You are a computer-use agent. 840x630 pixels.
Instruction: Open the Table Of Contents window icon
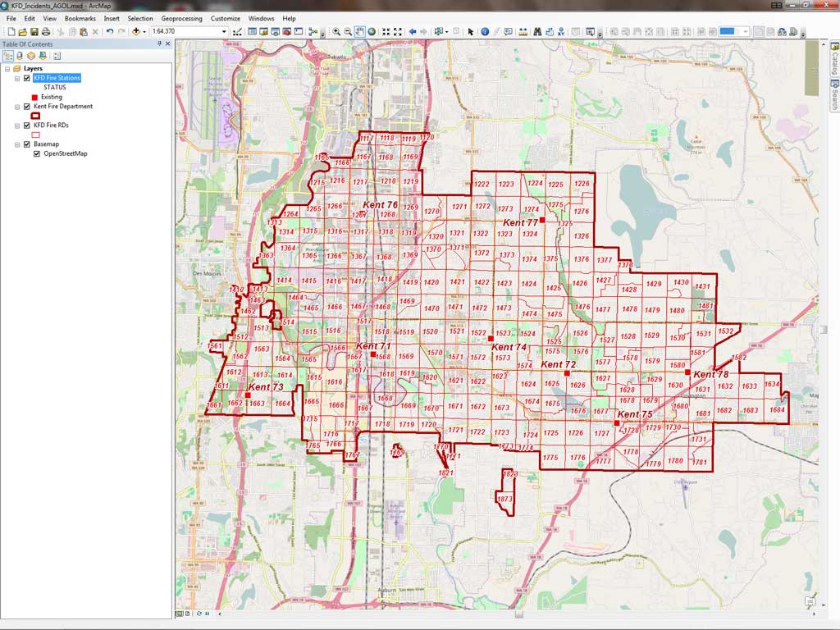pyautogui.click(x=252, y=32)
